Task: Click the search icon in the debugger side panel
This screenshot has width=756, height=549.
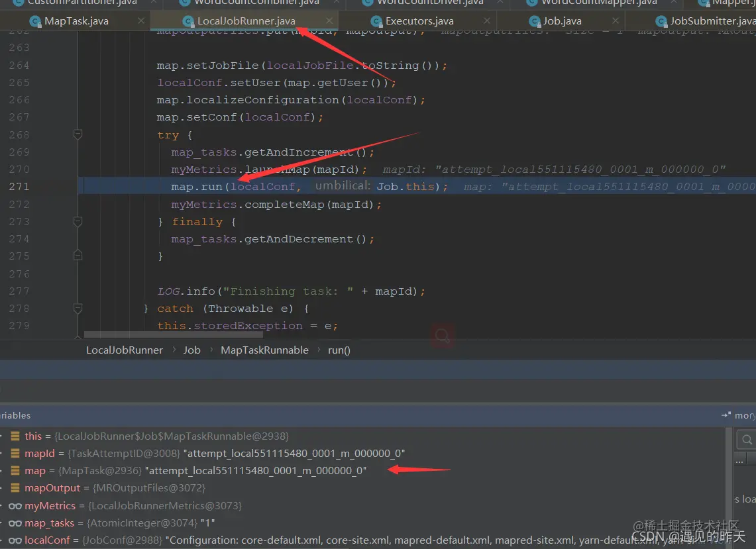Action: (x=746, y=440)
